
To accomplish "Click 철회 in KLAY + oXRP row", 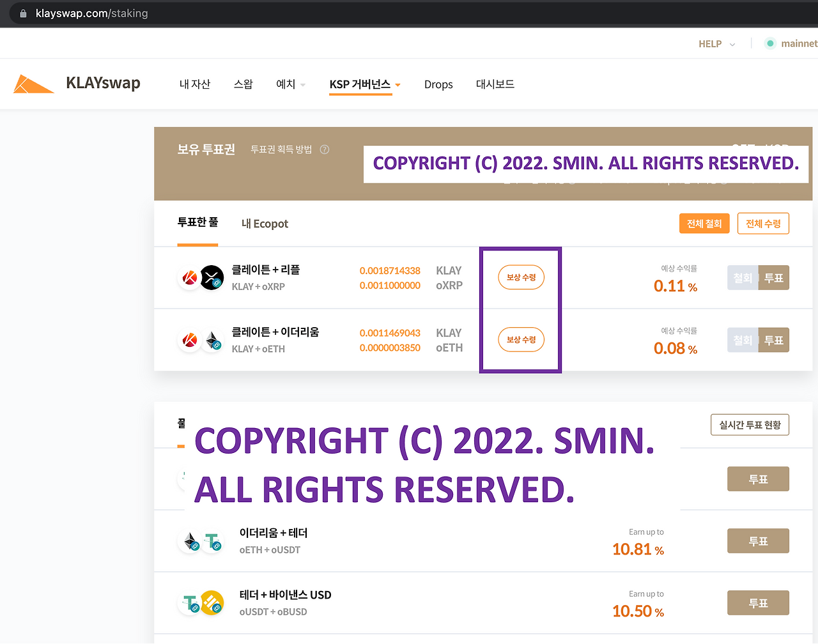I will point(743,278).
